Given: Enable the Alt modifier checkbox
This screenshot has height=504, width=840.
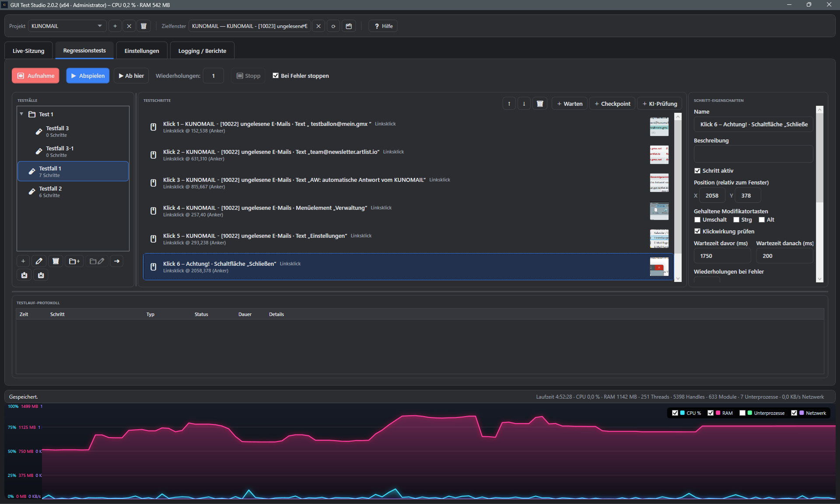Looking at the screenshot, I should pos(762,220).
